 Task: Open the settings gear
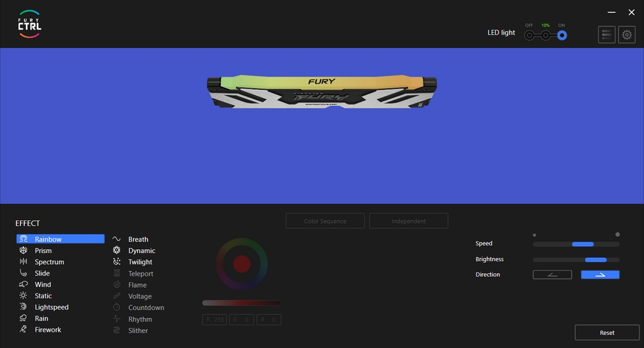[x=627, y=35]
